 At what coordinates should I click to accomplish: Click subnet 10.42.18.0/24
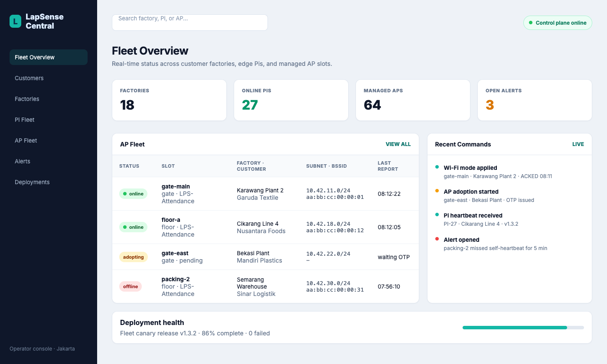click(328, 224)
